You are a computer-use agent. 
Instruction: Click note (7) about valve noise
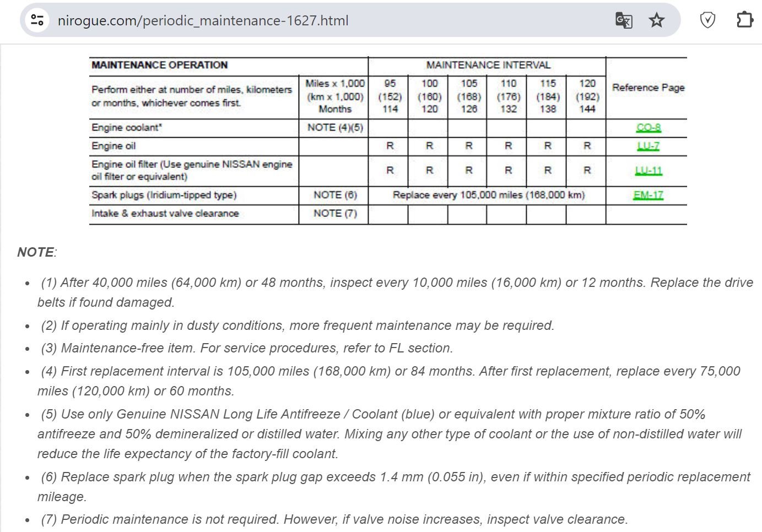tap(334, 519)
